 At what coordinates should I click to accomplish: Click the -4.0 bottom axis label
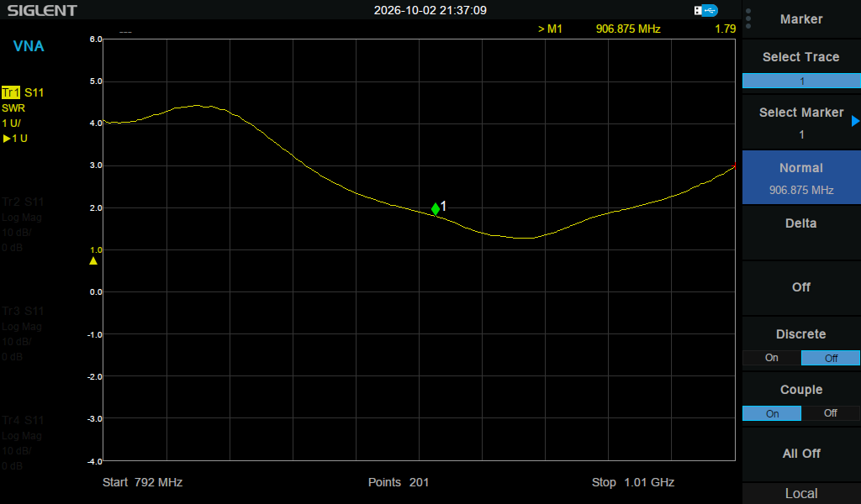point(95,461)
